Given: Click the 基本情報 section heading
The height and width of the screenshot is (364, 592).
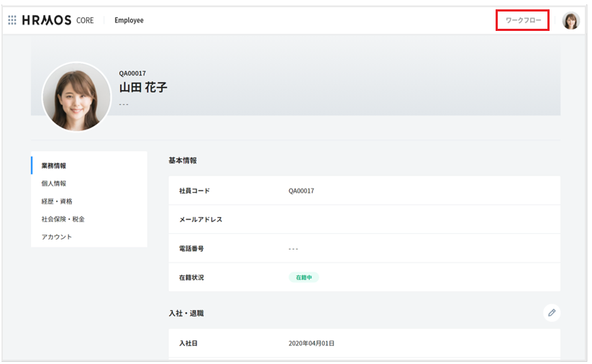Looking at the screenshot, I should (183, 160).
